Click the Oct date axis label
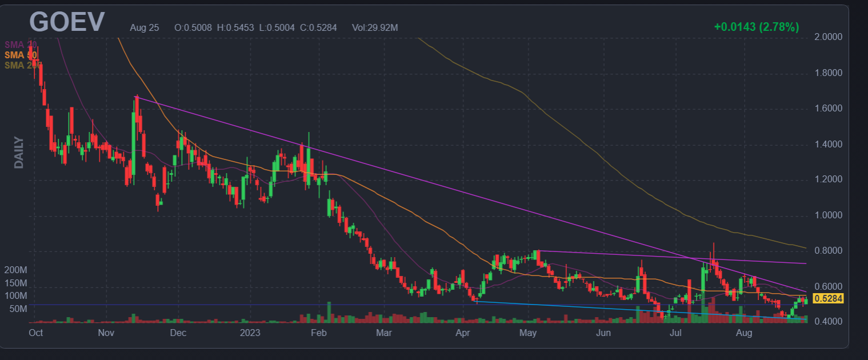The width and height of the screenshot is (868, 360). tap(35, 333)
